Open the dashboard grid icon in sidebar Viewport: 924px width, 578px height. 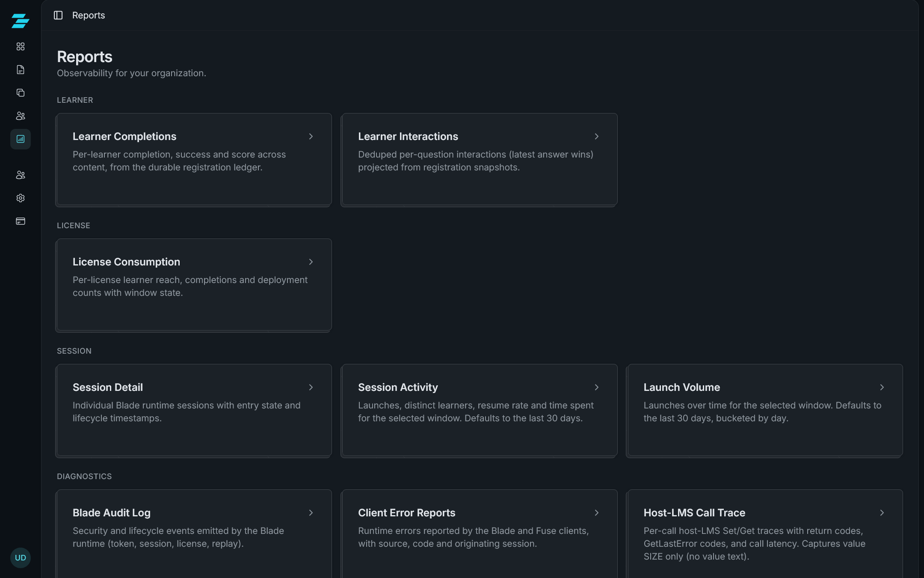click(x=21, y=47)
